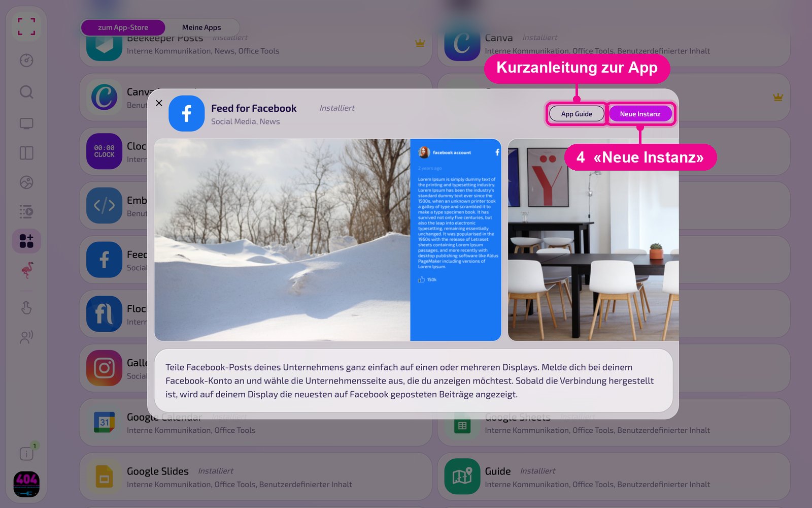Open the touch hand sidebar icon
812x508 pixels.
coord(26,307)
